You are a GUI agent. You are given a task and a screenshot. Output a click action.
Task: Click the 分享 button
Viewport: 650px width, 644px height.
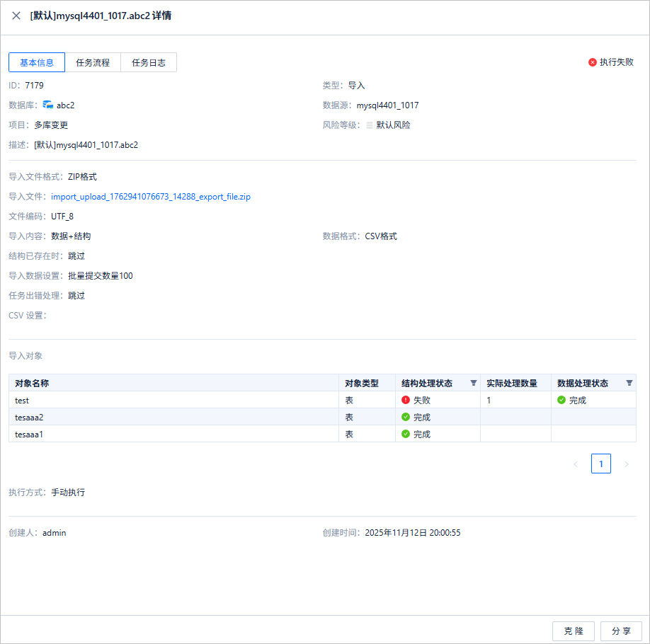tap(621, 631)
